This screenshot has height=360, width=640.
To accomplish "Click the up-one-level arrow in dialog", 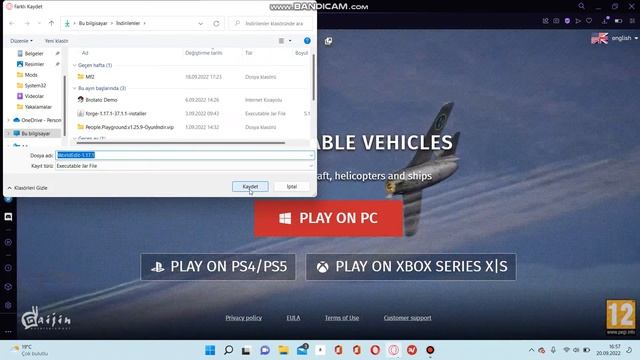I will point(51,23).
